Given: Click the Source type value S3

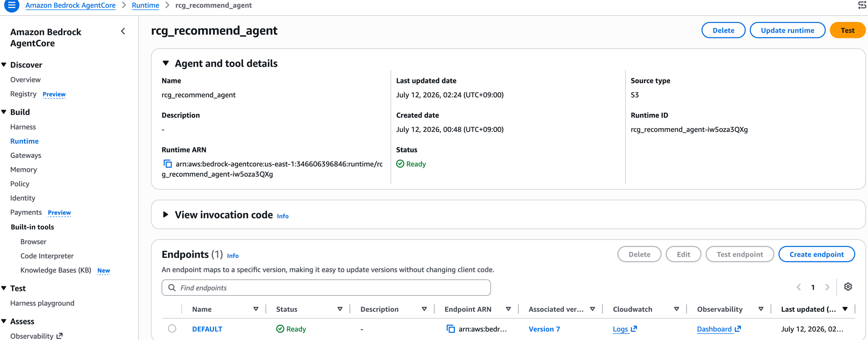Looking at the screenshot, I should [635, 95].
